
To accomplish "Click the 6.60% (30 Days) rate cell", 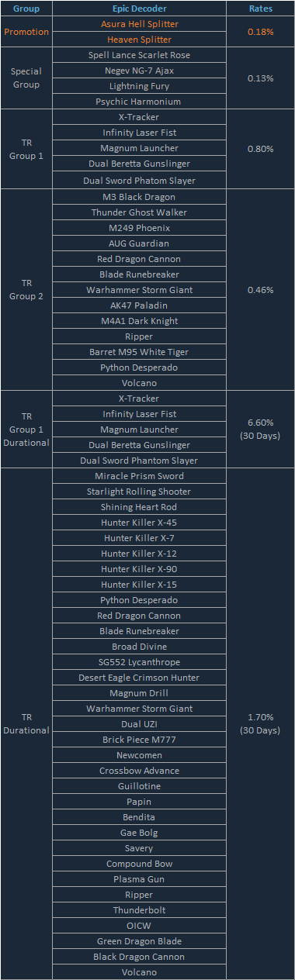I will 260,430.
